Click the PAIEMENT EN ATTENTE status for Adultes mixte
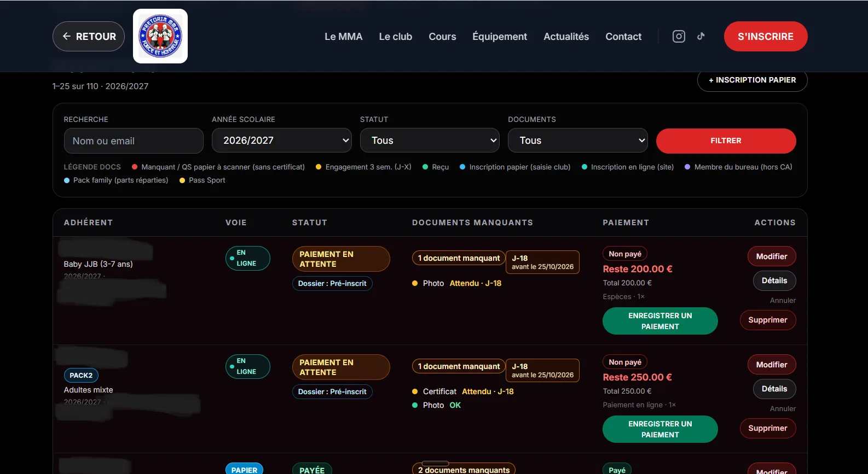868x474 pixels. 341,367
